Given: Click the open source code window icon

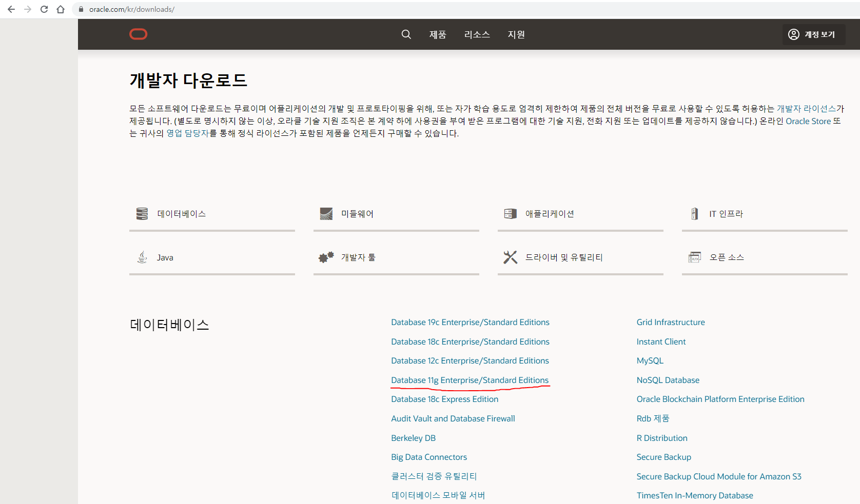Looking at the screenshot, I should (x=695, y=257).
